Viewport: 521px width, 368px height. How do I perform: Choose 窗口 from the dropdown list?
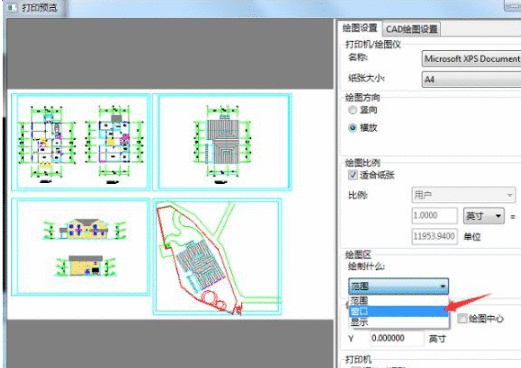[398, 311]
